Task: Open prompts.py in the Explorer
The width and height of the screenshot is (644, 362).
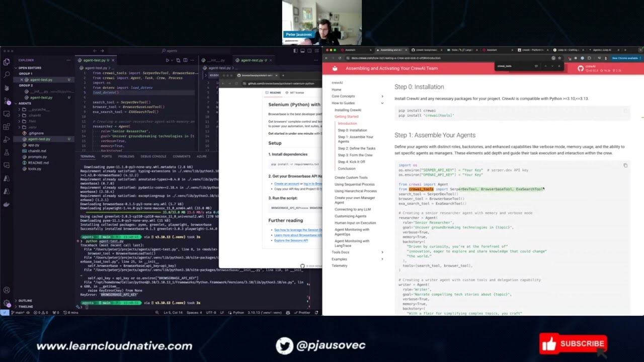Action: click(37, 157)
